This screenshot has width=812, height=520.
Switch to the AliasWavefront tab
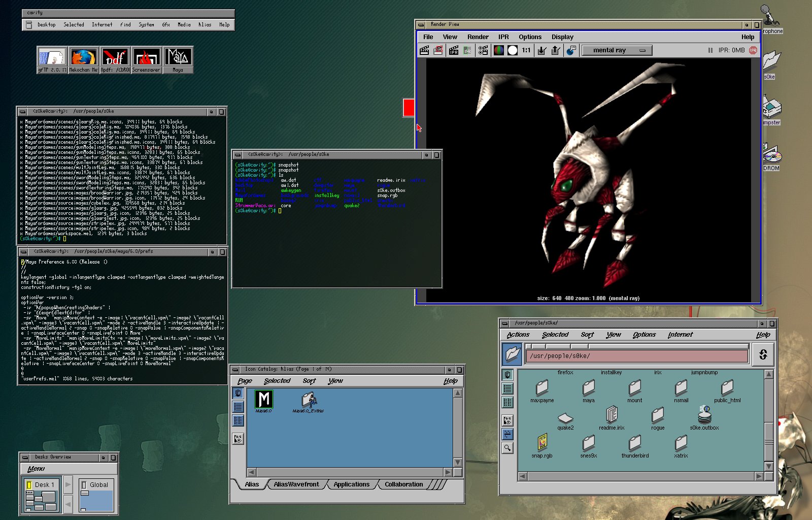coord(296,484)
